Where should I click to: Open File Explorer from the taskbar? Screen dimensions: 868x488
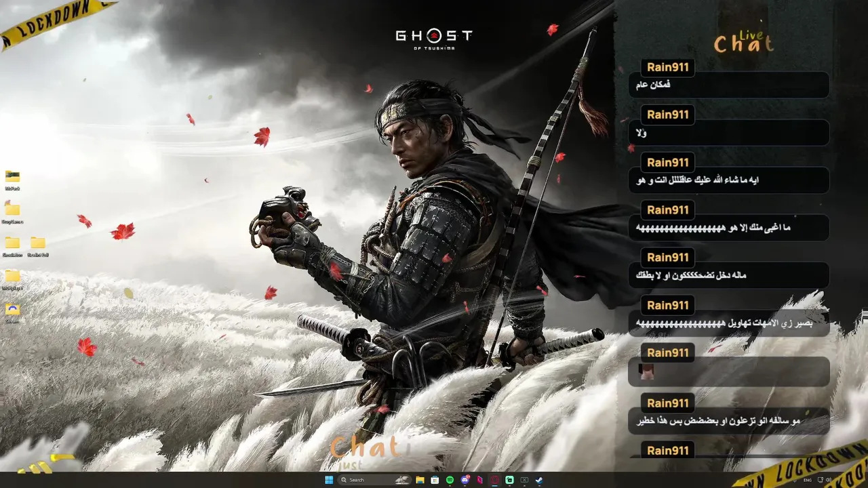tap(420, 480)
